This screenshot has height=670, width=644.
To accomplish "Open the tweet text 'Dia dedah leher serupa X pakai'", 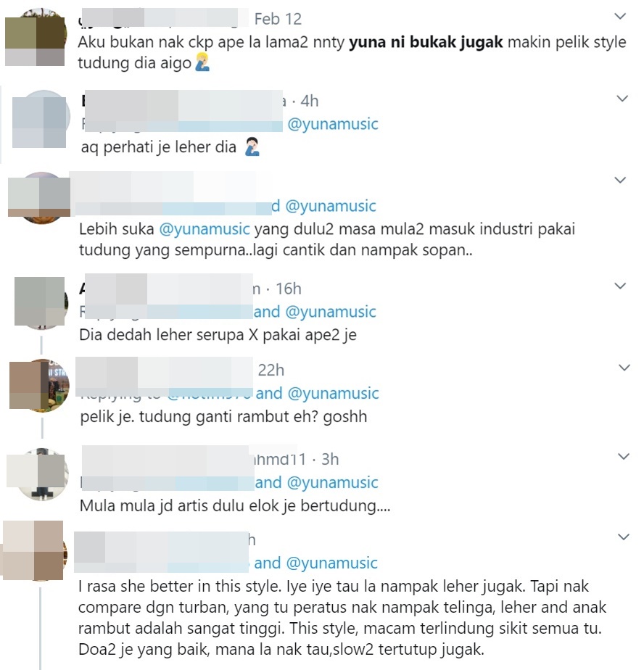I will (x=218, y=335).
